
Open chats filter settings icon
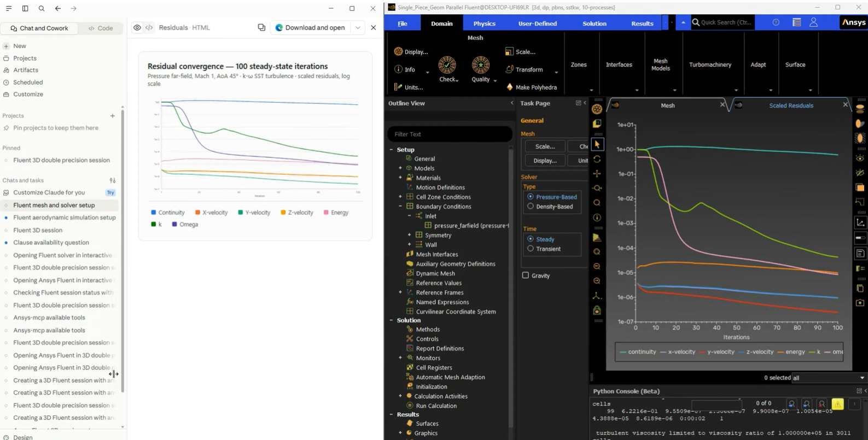click(113, 180)
